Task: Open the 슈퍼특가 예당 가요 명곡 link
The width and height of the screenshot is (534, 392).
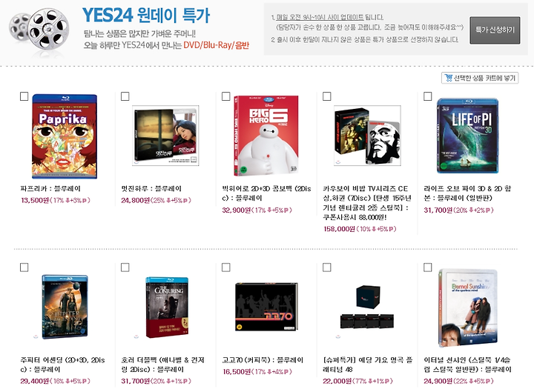Action: pos(367,365)
